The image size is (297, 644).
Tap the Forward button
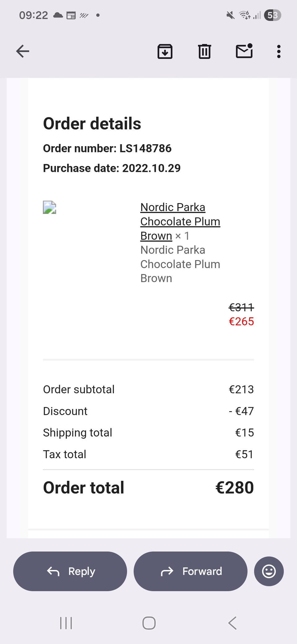click(191, 571)
